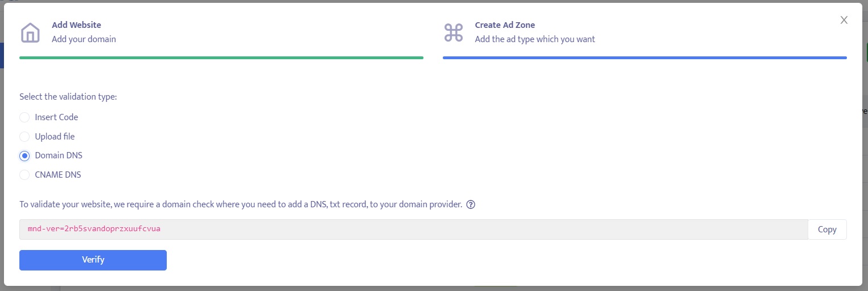Switch to the Create Ad Zone step title
The image size is (868, 291).
tap(505, 25)
